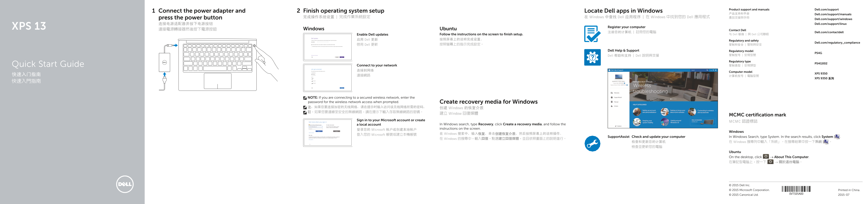Click the Regulatory and safety label
The width and height of the screenshot is (868, 204).
tap(743, 40)
